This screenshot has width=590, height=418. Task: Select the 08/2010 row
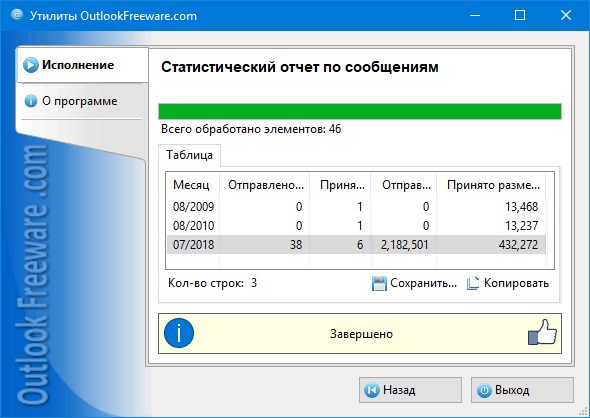356,225
